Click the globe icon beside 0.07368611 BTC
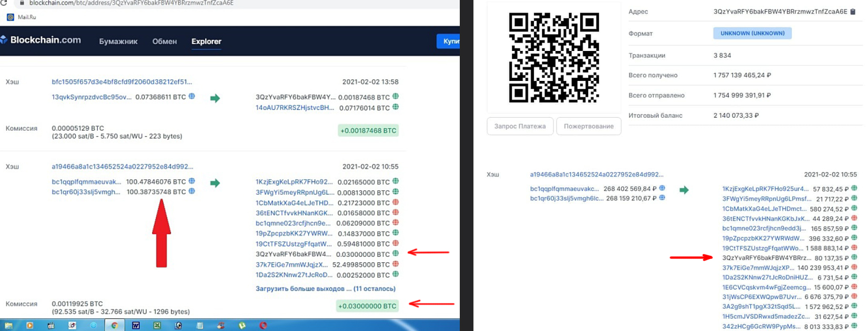Image resolution: width=868 pixels, height=331 pixels. pos(192,97)
